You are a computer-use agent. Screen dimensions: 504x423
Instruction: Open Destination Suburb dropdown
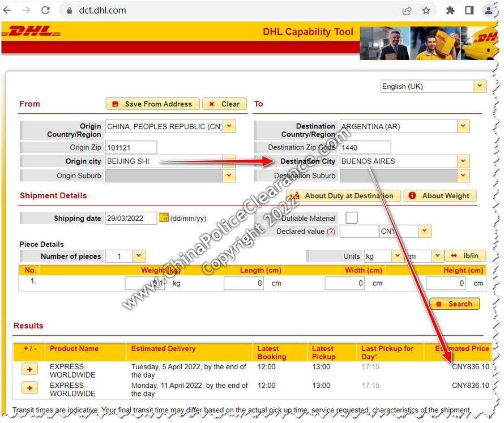pyautogui.click(x=463, y=176)
